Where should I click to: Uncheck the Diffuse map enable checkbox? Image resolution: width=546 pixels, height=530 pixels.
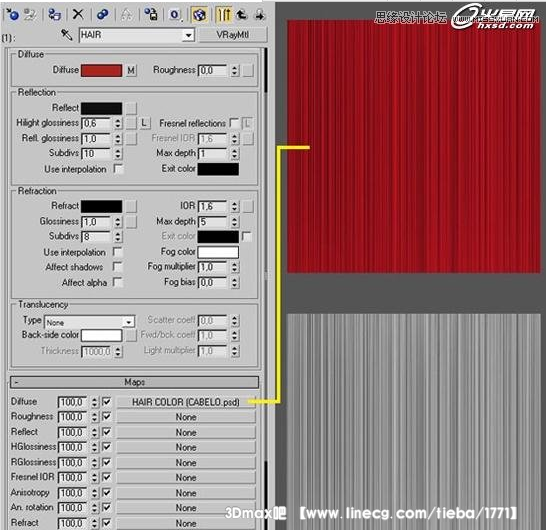coord(107,402)
